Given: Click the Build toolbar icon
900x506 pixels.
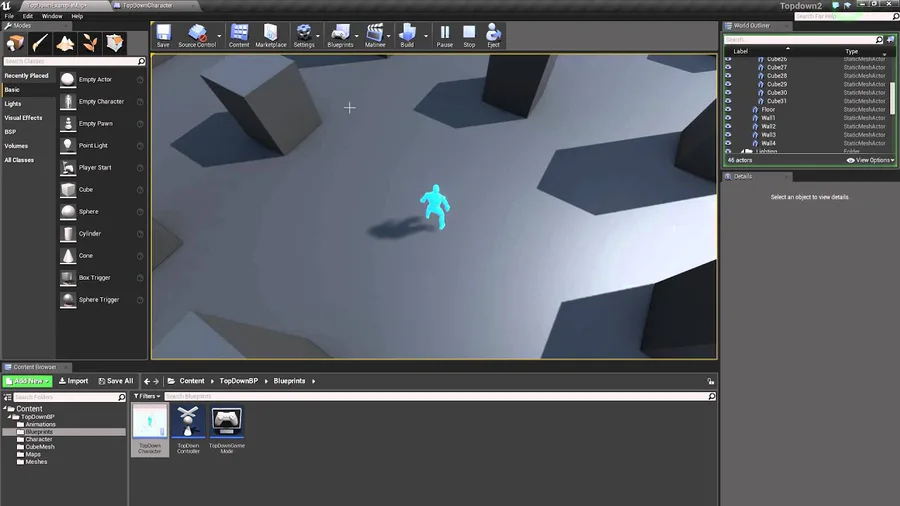Looking at the screenshot, I should pos(407,36).
